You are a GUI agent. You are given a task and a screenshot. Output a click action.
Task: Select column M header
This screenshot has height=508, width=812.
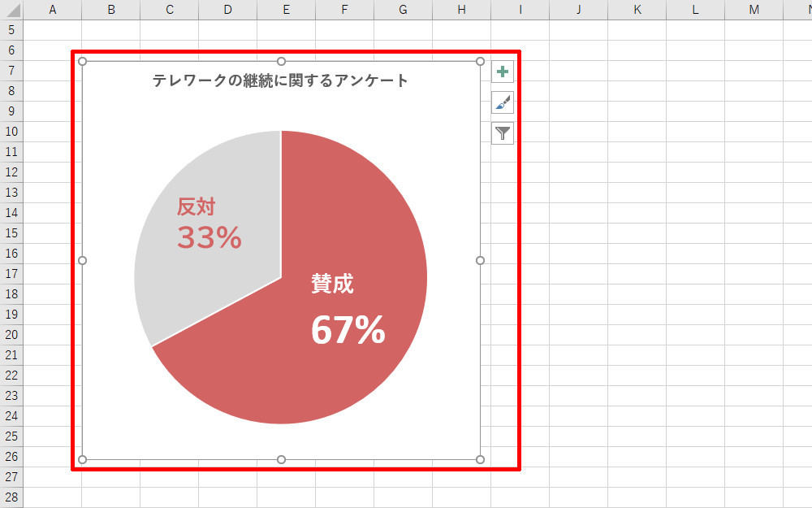(754, 10)
